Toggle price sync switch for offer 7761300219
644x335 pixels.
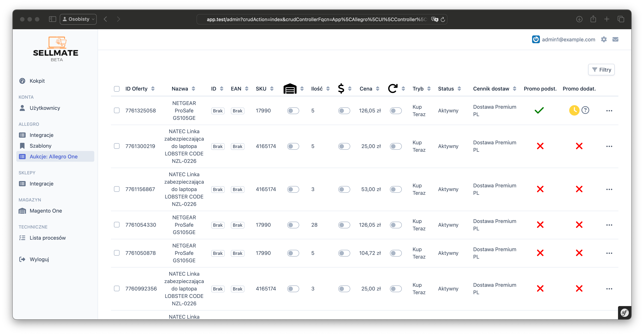[x=344, y=146]
